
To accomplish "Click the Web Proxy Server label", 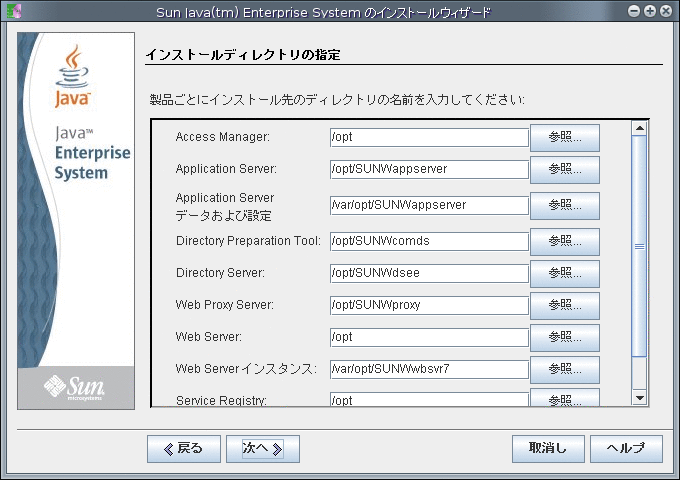I will [x=225, y=305].
